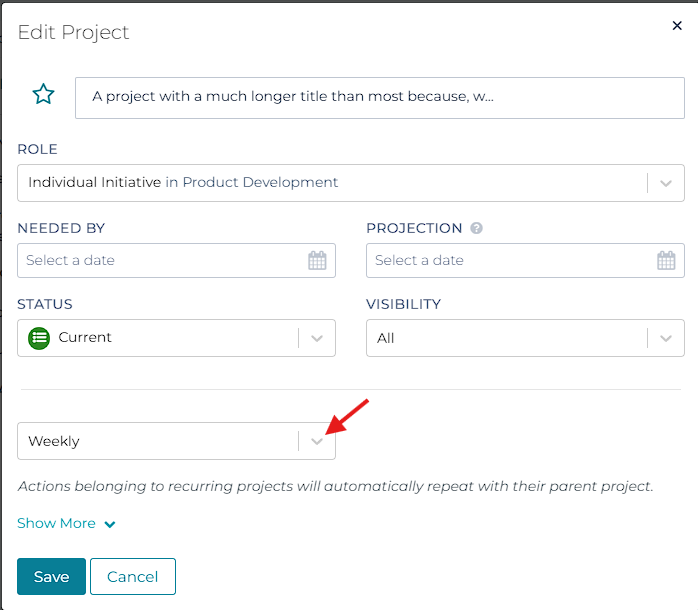Click the Visibility chevron arrow

[666, 339]
